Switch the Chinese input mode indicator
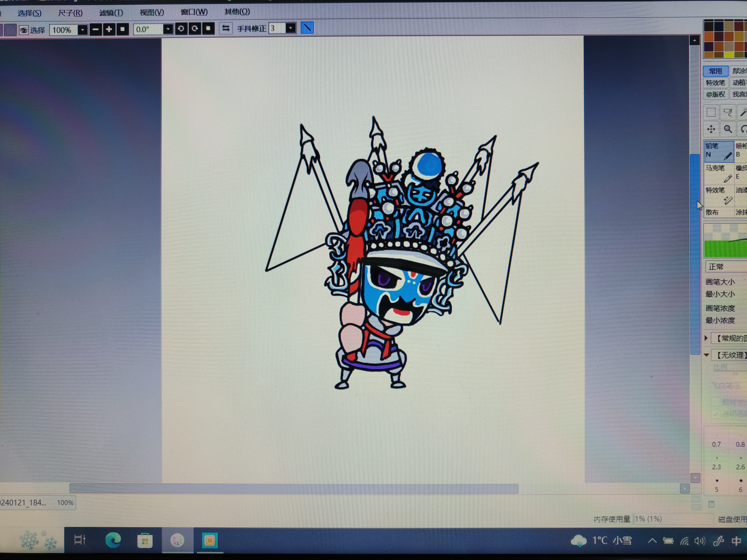This screenshot has width=747, height=560. click(x=737, y=541)
